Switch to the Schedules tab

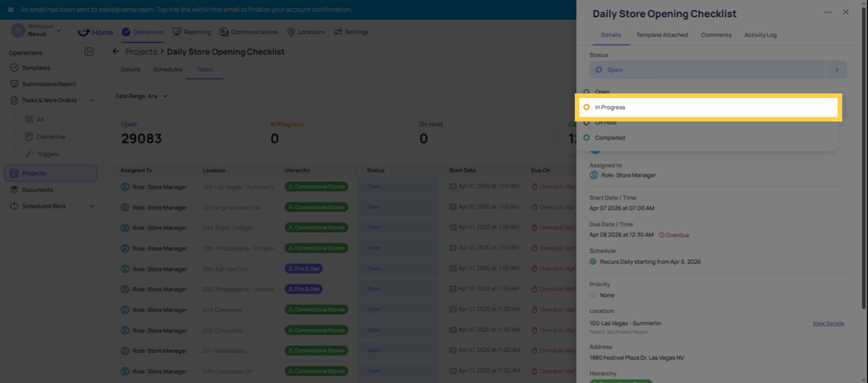[x=168, y=70]
